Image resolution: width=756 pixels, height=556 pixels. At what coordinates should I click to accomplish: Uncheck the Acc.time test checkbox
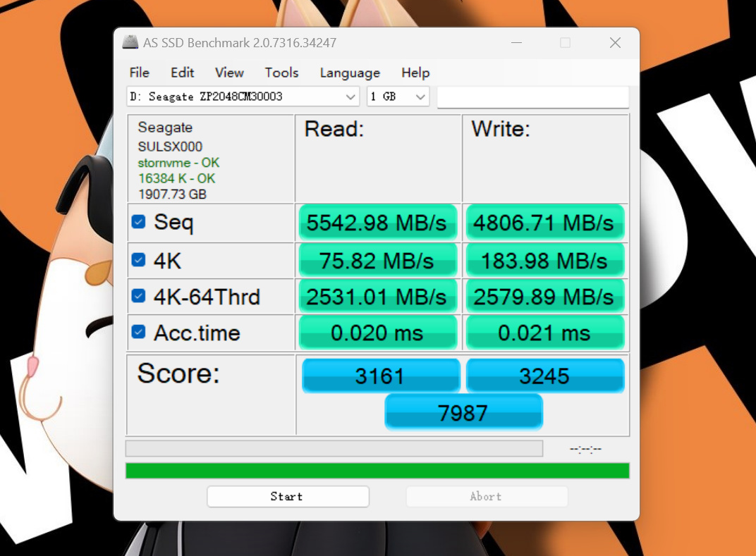click(138, 332)
